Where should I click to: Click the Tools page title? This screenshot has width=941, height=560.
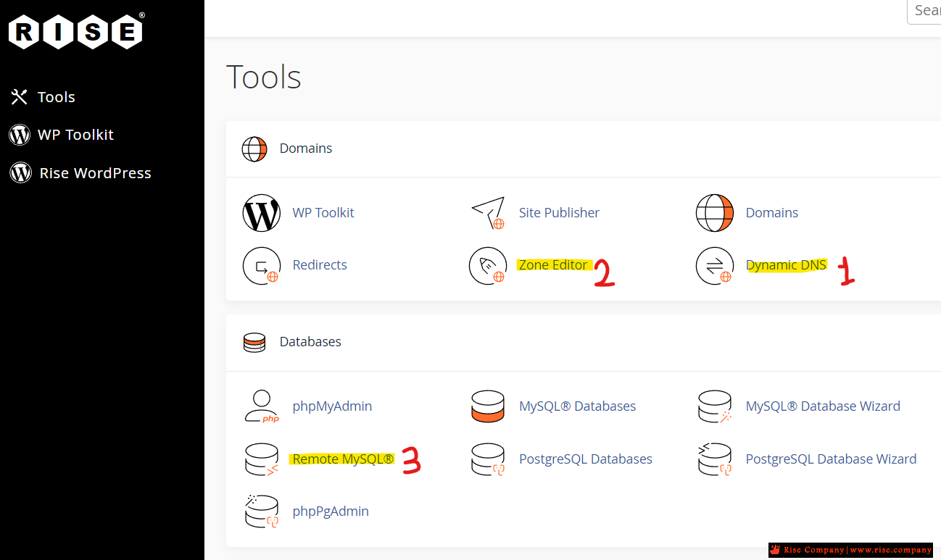[264, 77]
